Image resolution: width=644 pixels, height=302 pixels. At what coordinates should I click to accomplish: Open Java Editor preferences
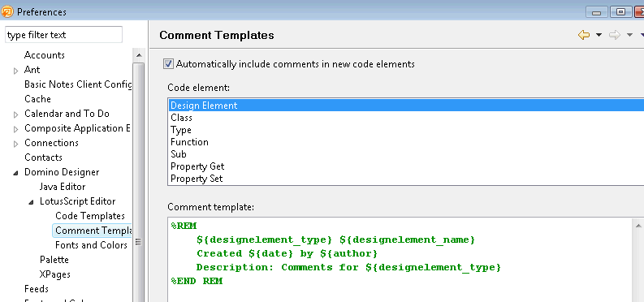click(63, 187)
